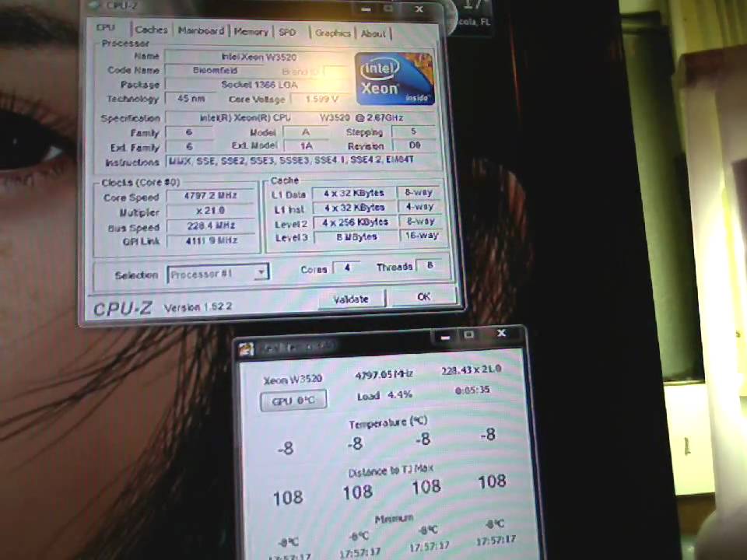Click the temperature monitor title bar icon

tap(247, 350)
